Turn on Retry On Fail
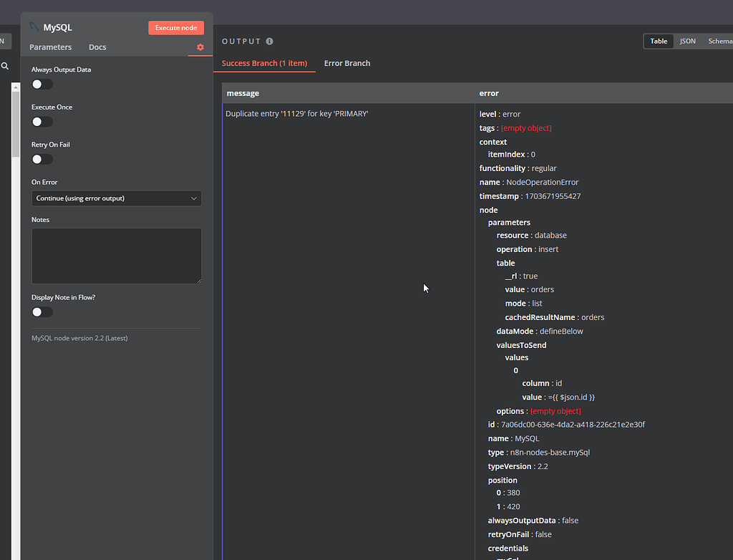733x560 pixels. (42, 159)
